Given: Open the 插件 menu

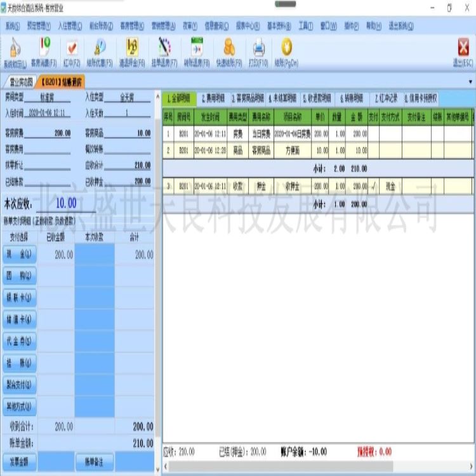Looking at the screenshot, I should point(352,26).
